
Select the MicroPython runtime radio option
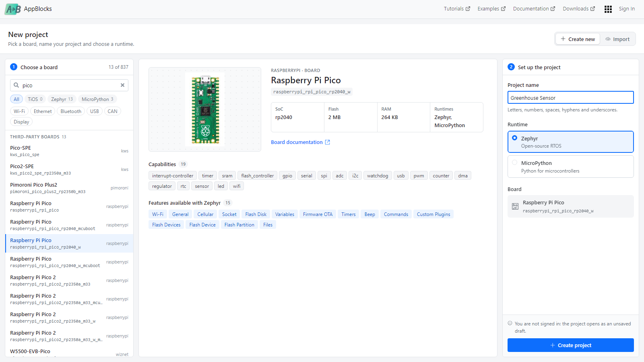click(x=571, y=167)
